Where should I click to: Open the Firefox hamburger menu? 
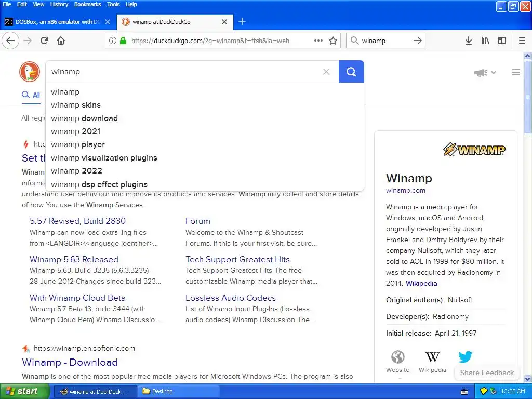pos(522,41)
